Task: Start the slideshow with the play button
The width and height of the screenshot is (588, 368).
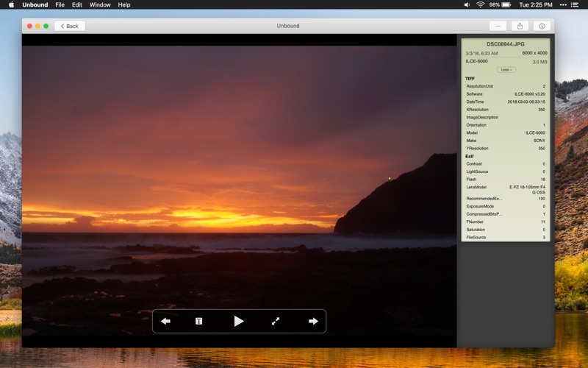Action: point(238,321)
